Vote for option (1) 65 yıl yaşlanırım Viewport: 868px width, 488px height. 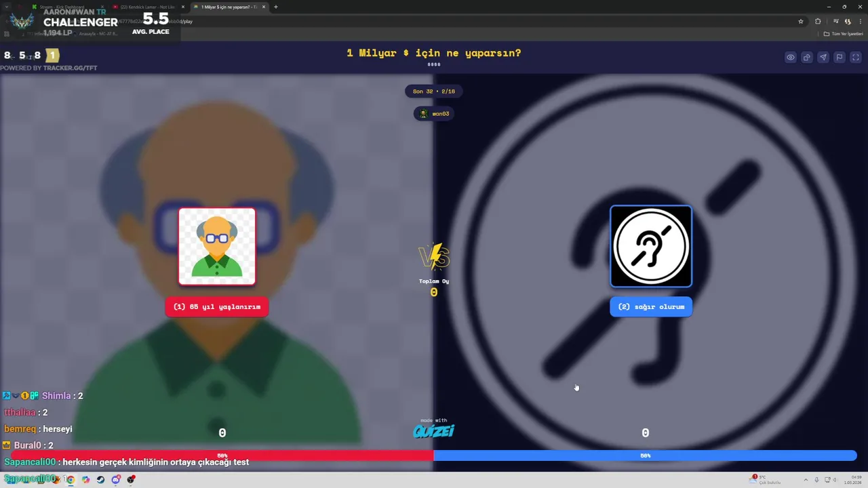217,307
